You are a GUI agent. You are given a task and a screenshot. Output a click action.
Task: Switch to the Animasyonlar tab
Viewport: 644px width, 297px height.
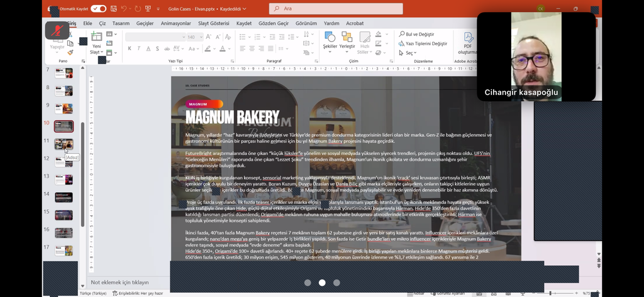(175, 23)
